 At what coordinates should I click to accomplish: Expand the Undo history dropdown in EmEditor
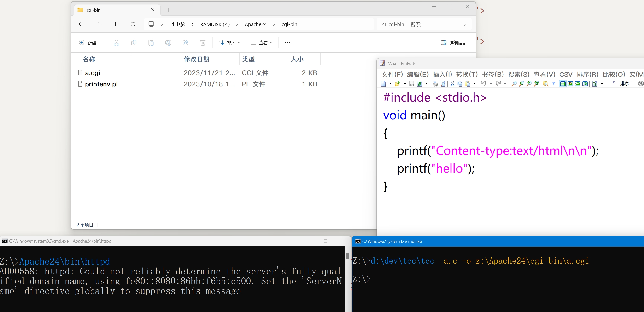tap(491, 84)
